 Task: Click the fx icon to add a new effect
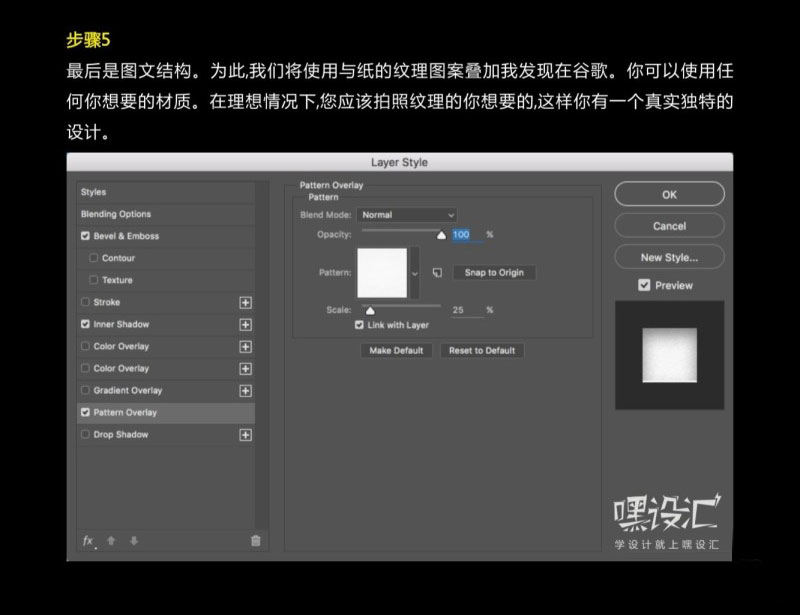pos(87,540)
